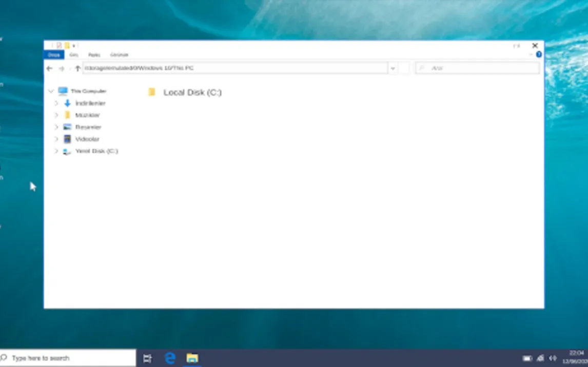Open the blue Help icon
The image size is (588, 367).
[539, 54]
